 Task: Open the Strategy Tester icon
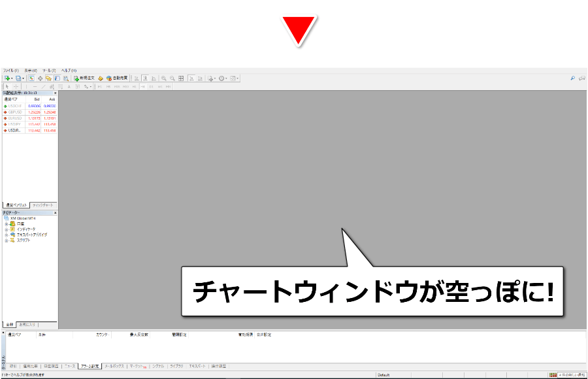[66, 78]
